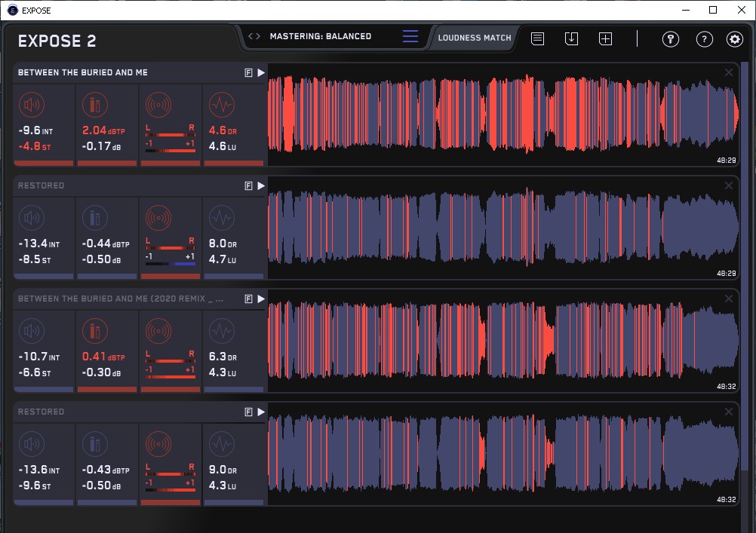Open the notes list icon in toolbar

537,38
